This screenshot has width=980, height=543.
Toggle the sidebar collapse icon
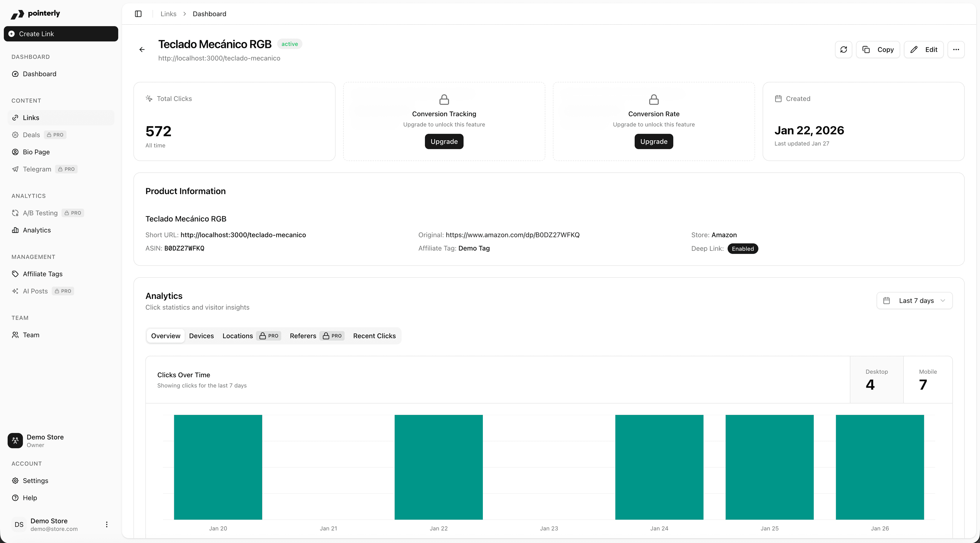coord(138,14)
